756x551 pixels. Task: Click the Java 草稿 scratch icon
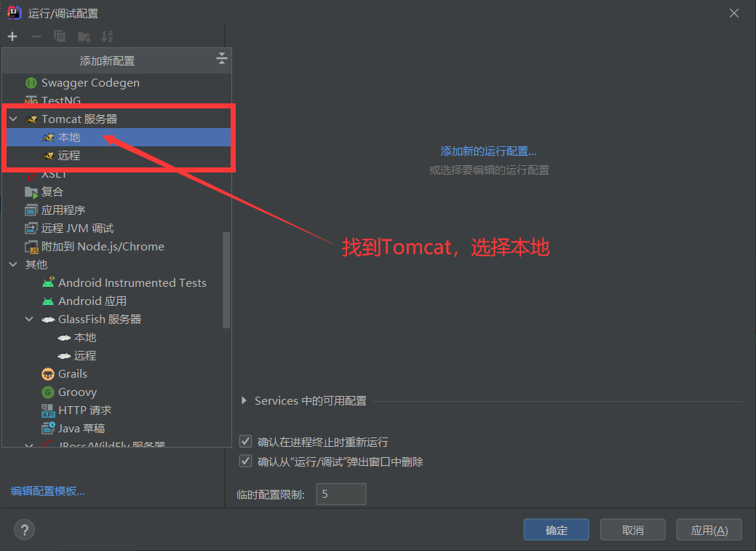[48, 429]
